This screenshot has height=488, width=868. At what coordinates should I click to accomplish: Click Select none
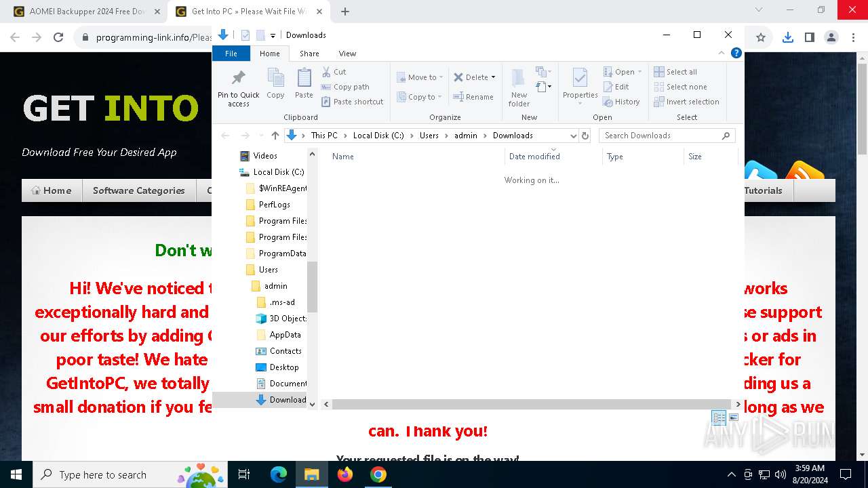(680, 87)
